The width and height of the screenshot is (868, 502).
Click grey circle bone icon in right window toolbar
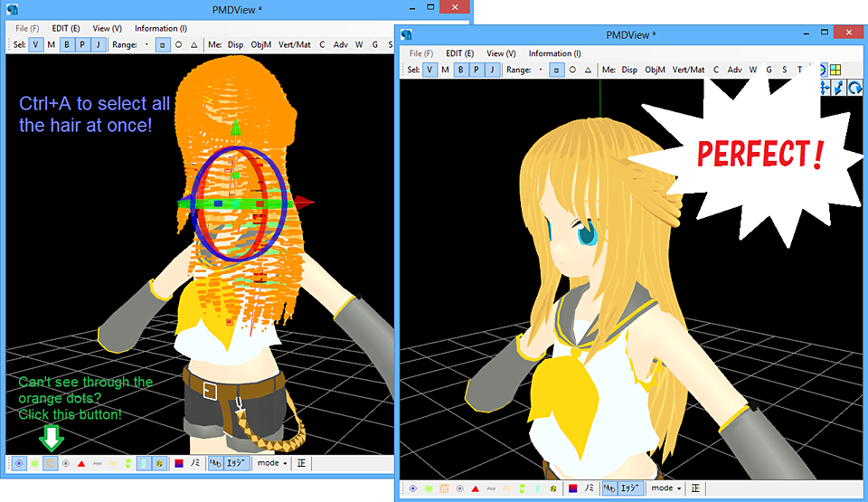tap(459, 488)
